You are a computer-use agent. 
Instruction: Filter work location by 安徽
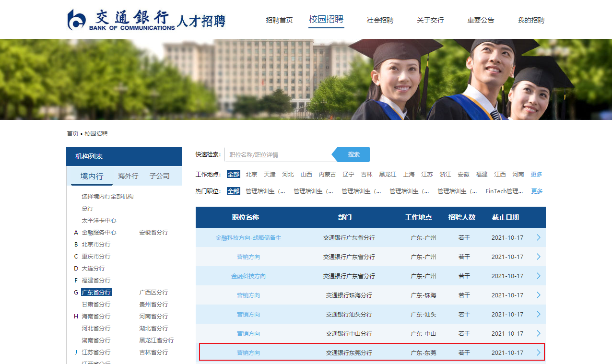(463, 175)
